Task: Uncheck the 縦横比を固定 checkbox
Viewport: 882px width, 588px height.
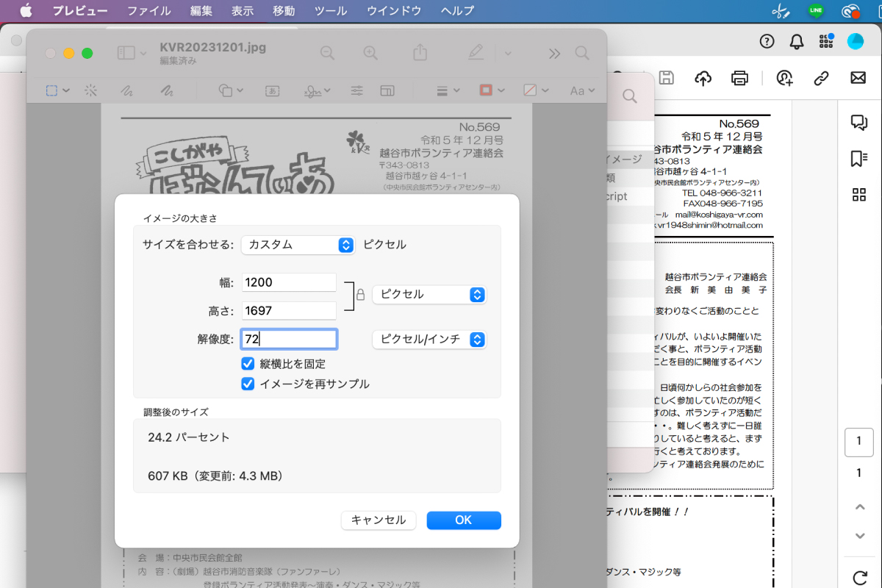Action: click(248, 363)
